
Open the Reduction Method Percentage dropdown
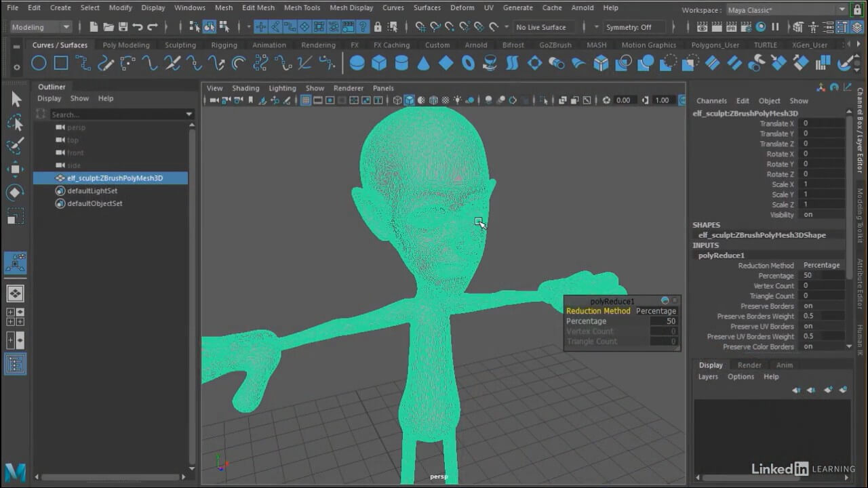(655, 311)
